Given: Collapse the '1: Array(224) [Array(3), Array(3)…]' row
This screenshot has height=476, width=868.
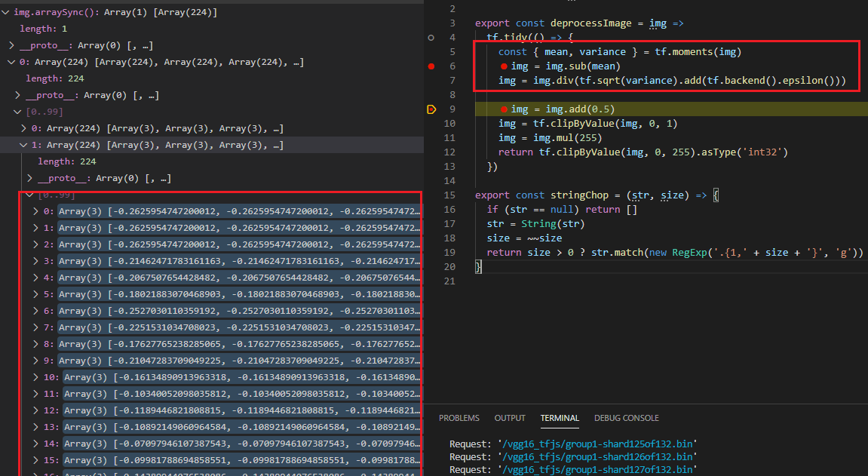Looking at the screenshot, I should [24, 145].
